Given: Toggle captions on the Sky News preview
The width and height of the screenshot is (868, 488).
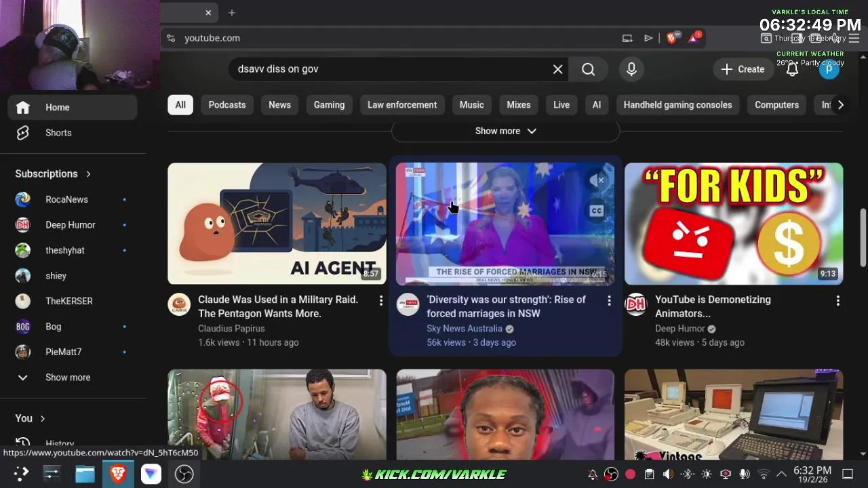Looking at the screenshot, I should tap(596, 211).
